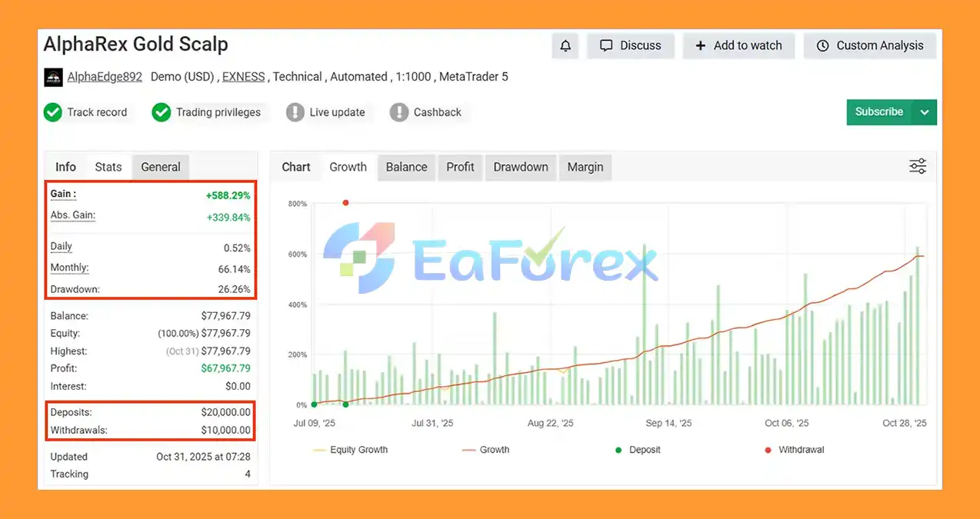
Task: Click the Track record green checkmark
Action: (x=53, y=112)
